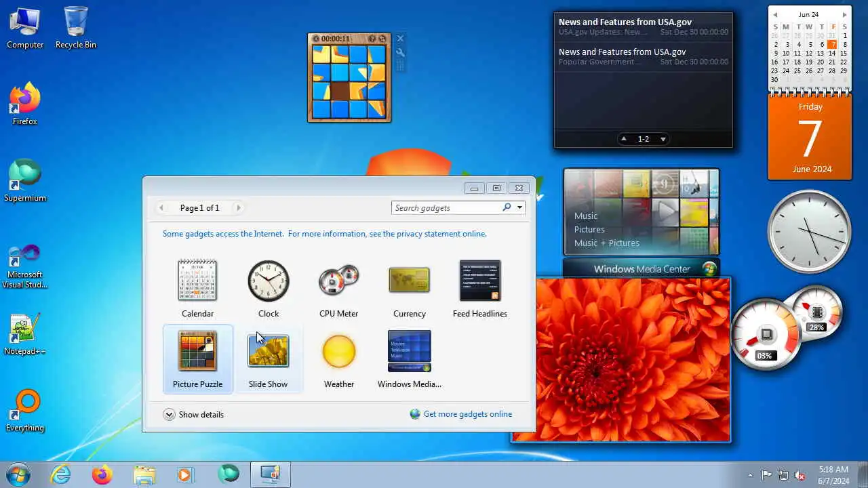Select the Weather gadget sun icon
Screen dimensions: 868x488
point(339,351)
